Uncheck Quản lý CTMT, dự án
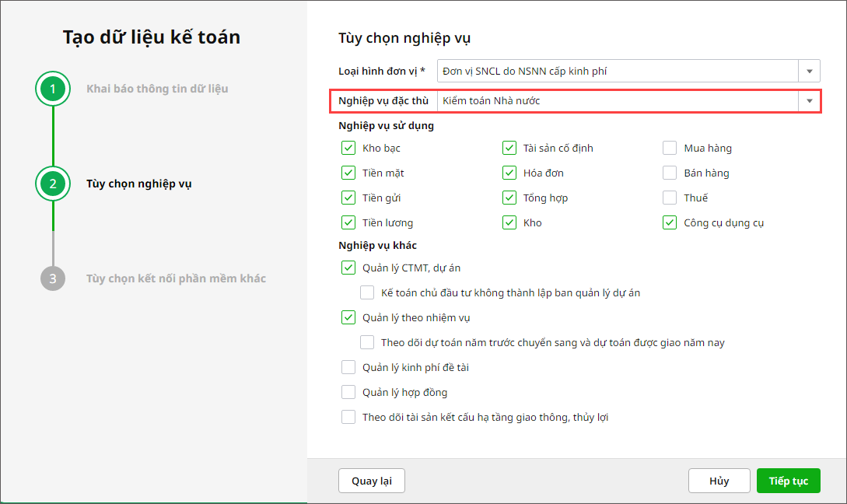Image resolution: width=847 pixels, height=504 pixels. (x=348, y=268)
